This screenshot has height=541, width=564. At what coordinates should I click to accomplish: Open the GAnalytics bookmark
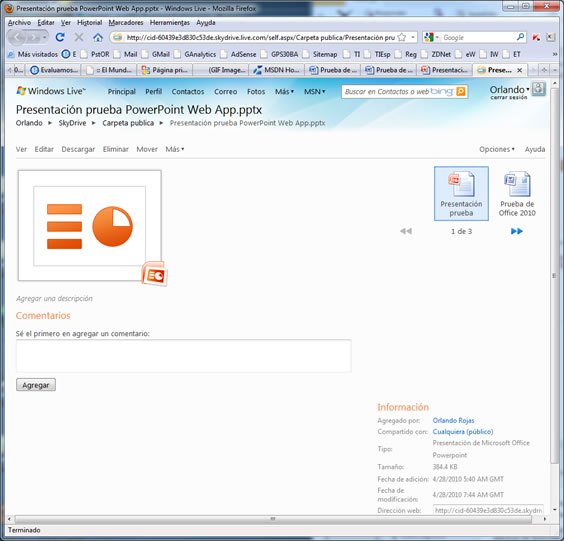pos(195,54)
